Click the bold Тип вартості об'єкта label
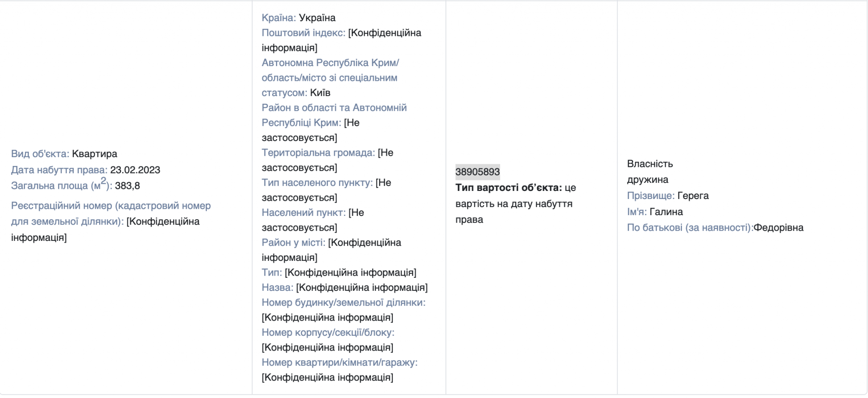This screenshot has width=868, height=398. pyautogui.click(x=509, y=188)
